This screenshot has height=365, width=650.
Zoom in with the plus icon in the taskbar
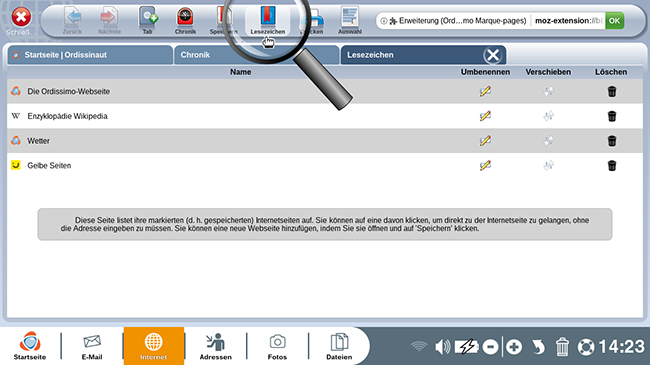click(514, 346)
